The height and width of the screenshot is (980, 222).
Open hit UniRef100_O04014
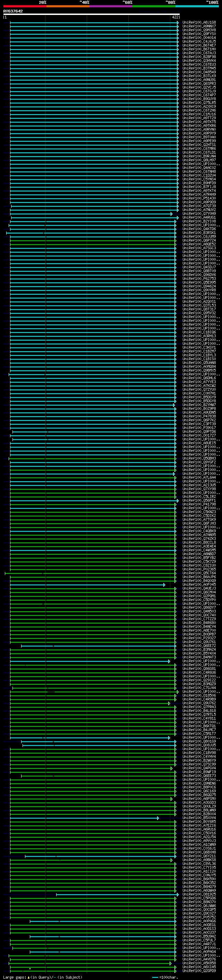coord(199,38)
